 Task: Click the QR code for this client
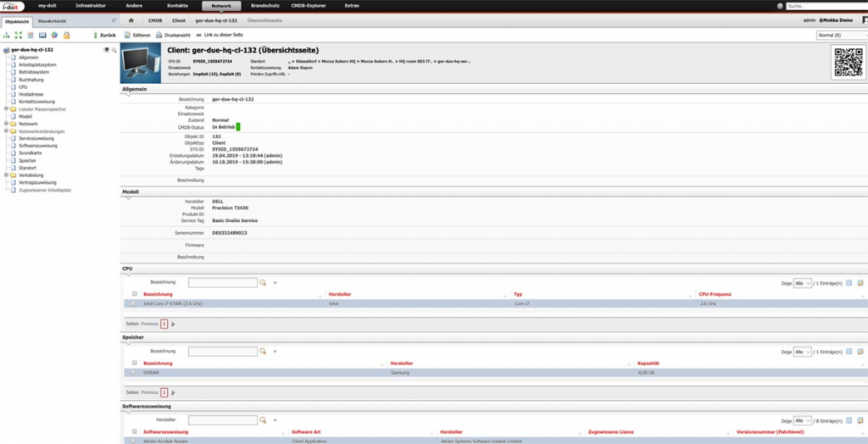[x=848, y=62]
